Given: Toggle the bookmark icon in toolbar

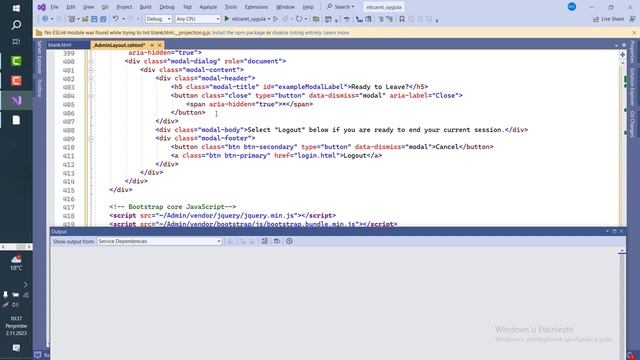Looking at the screenshot, I should pyautogui.click(x=402, y=19).
